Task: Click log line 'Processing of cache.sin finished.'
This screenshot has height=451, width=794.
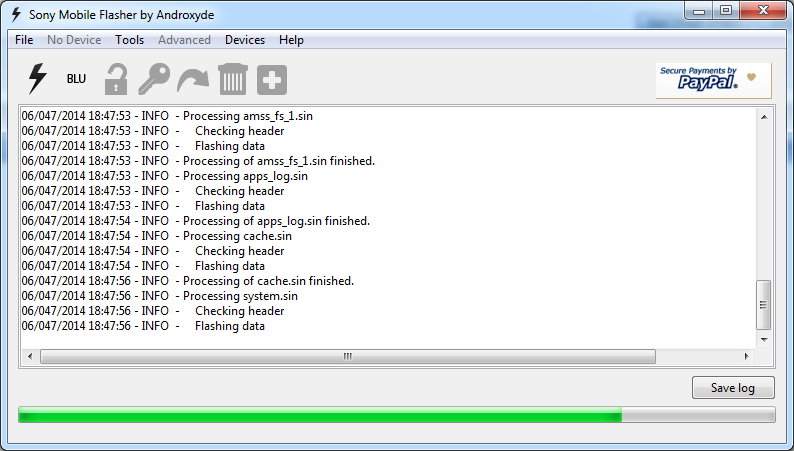Action: [x=188, y=281]
